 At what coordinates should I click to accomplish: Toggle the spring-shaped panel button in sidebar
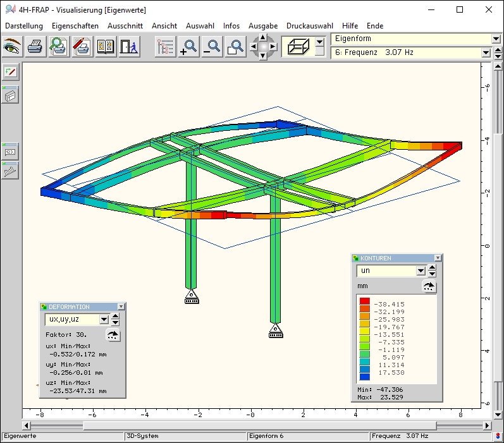[x=11, y=171]
